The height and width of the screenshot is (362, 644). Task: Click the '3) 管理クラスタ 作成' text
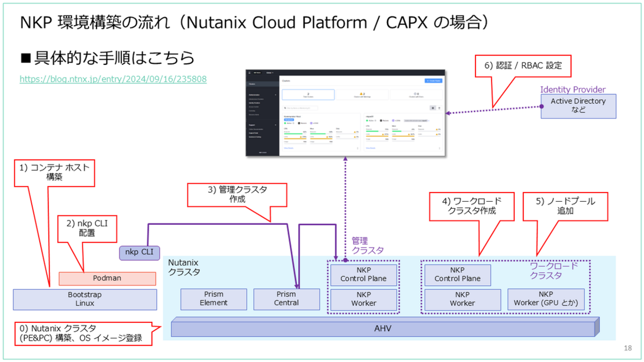tap(238, 194)
